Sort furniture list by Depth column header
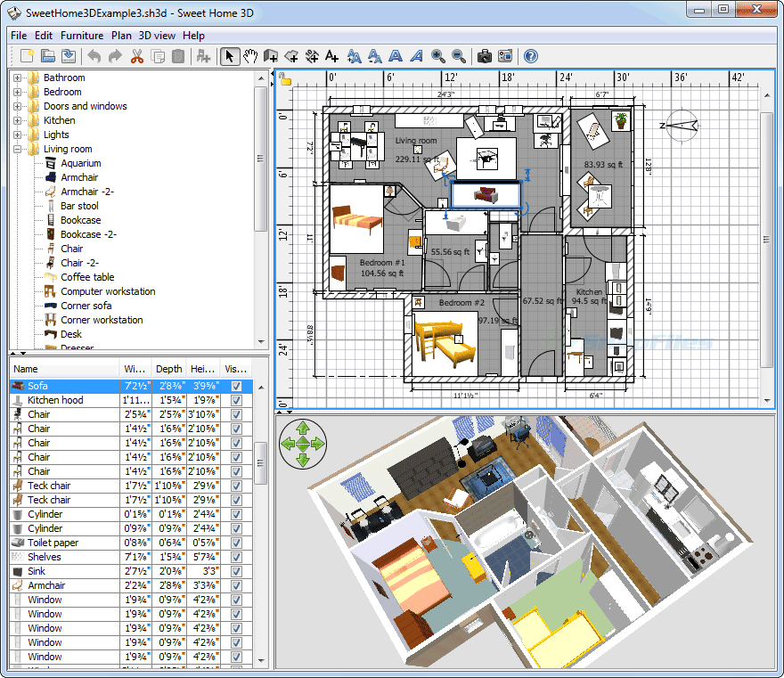The width and height of the screenshot is (784, 678). pyautogui.click(x=169, y=369)
